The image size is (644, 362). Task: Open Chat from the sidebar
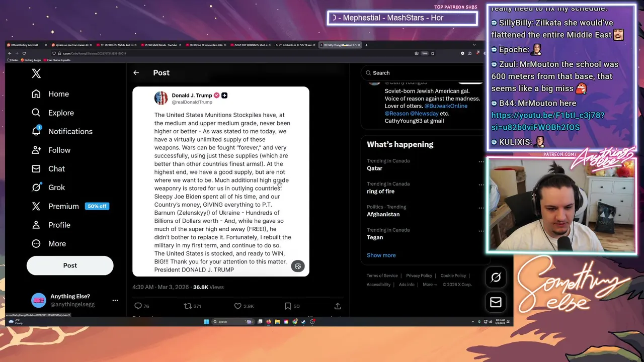[48, 168]
